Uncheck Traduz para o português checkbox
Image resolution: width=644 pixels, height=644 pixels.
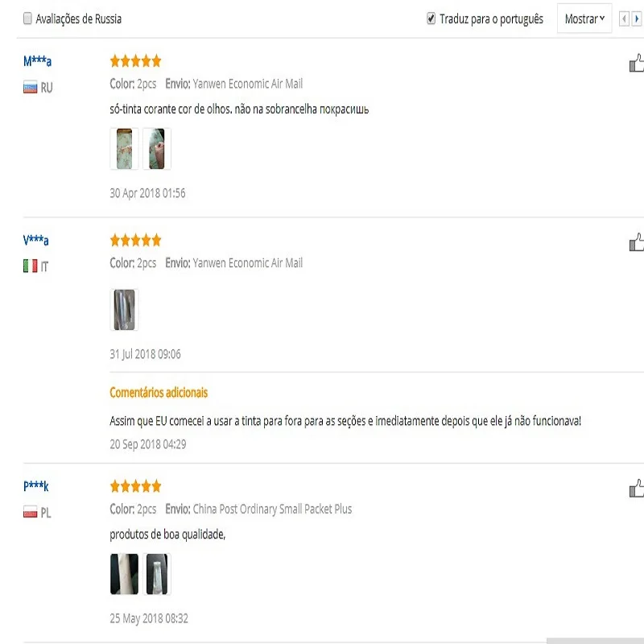(x=431, y=19)
